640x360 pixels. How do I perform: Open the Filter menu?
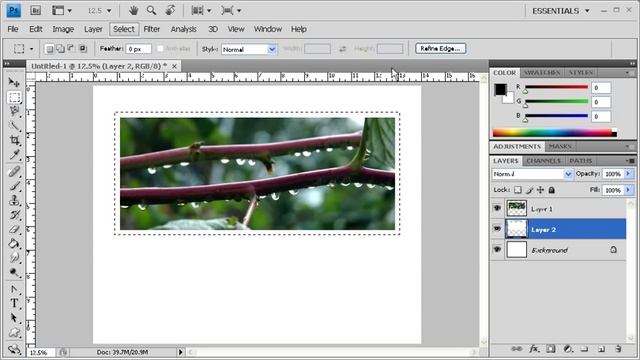click(x=151, y=29)
